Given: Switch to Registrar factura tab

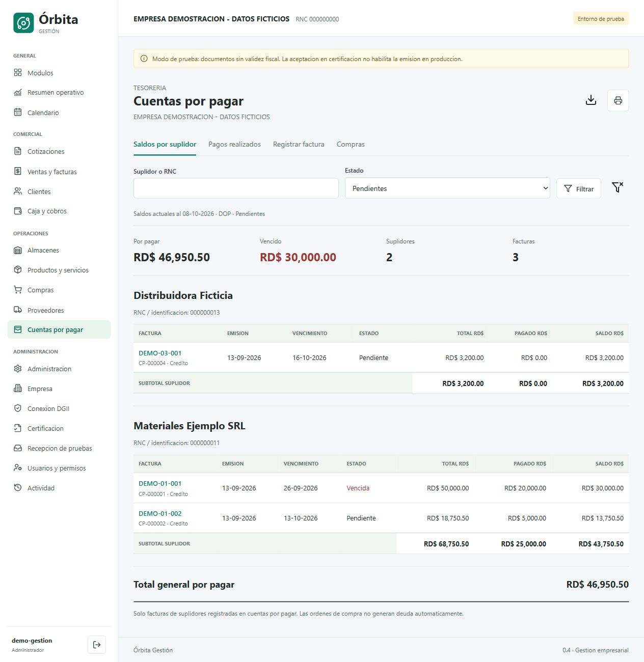Looking at the screenshot, I should coord(299,145).
